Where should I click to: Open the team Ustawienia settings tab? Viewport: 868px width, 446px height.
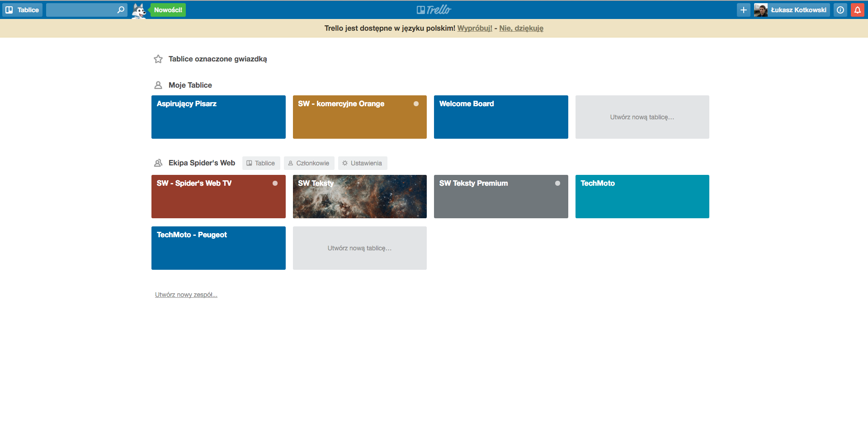tap(363, 163)
